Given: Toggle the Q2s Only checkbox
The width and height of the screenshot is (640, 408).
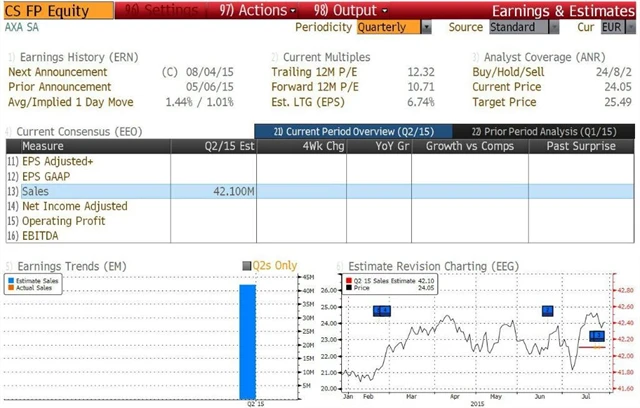Looking at the screenshot, I should point(249,266).
